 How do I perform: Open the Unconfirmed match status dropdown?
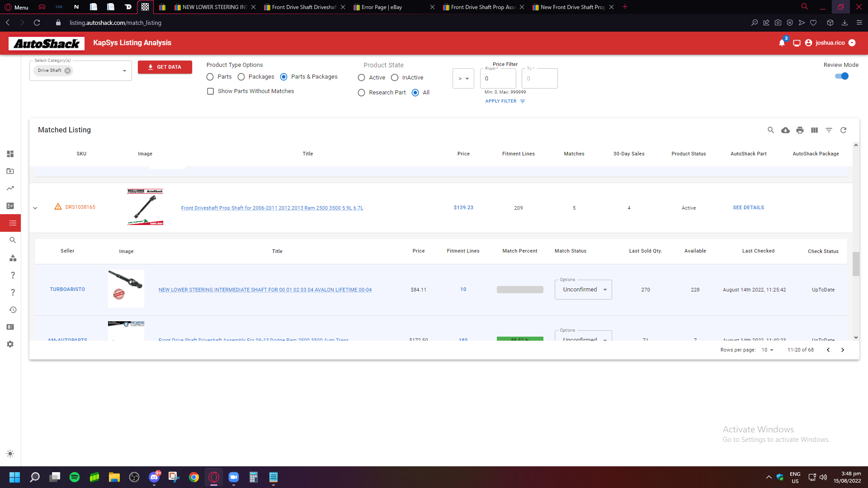(x=583, y=290)
